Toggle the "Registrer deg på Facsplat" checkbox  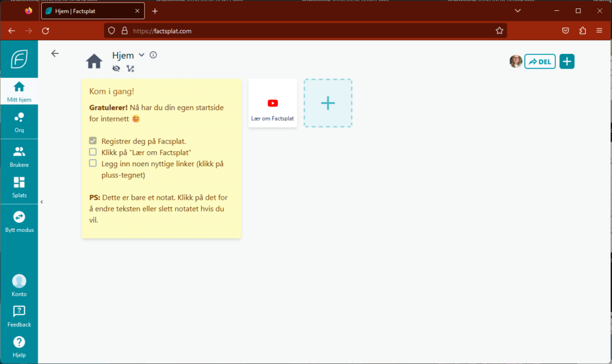click(93, 141)
